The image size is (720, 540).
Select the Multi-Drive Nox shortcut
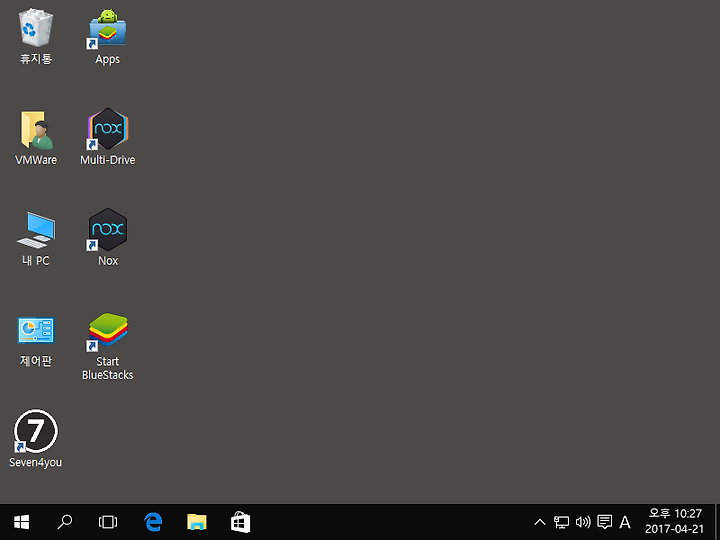click(107, 129)
